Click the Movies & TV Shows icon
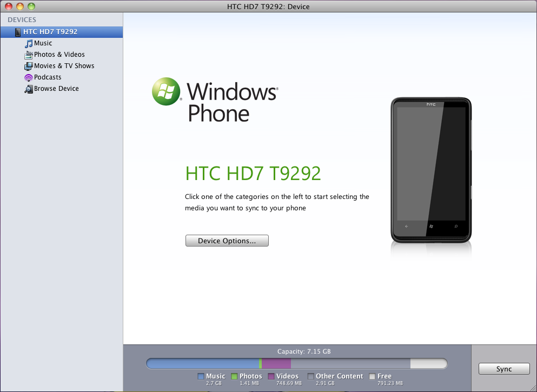 (x=29, y=66)
